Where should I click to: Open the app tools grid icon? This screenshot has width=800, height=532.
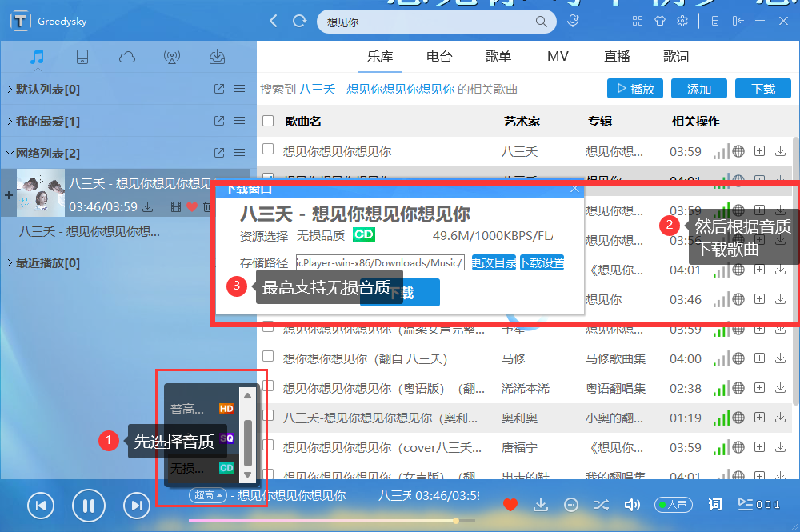638,21
